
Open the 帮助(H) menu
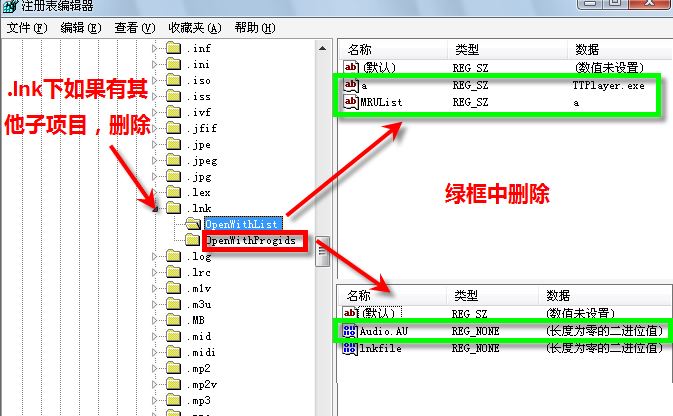click(x=255, y=28)
